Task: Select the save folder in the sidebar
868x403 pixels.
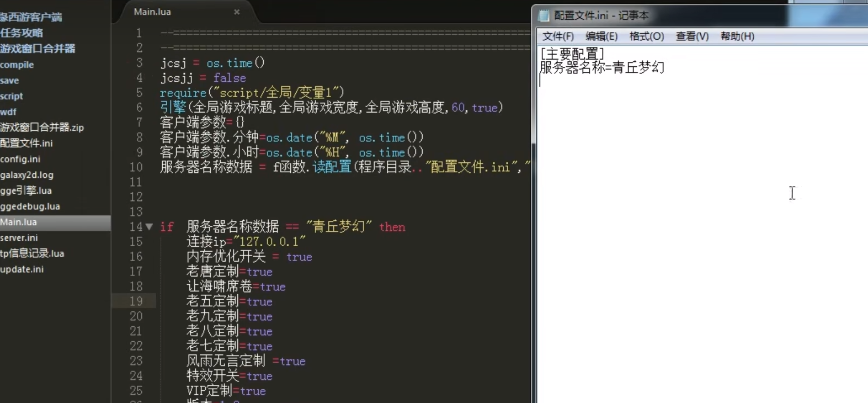Action: click(x=9, y=81)
